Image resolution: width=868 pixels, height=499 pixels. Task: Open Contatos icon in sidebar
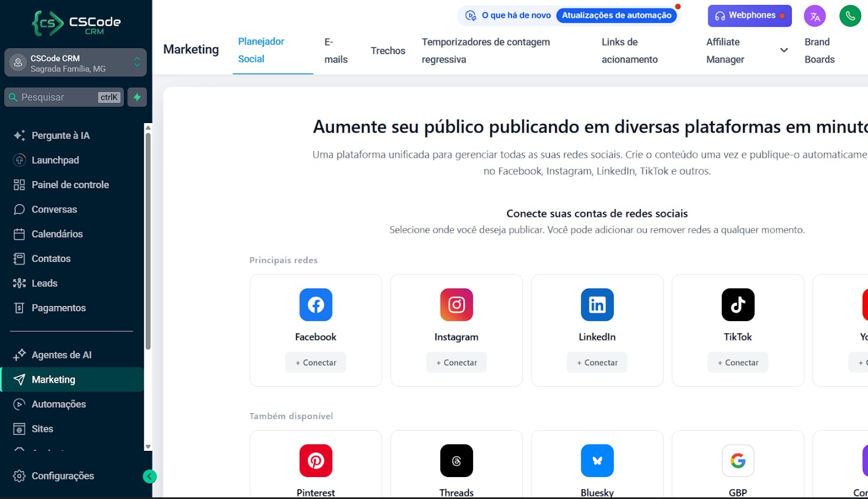[20, 258]
